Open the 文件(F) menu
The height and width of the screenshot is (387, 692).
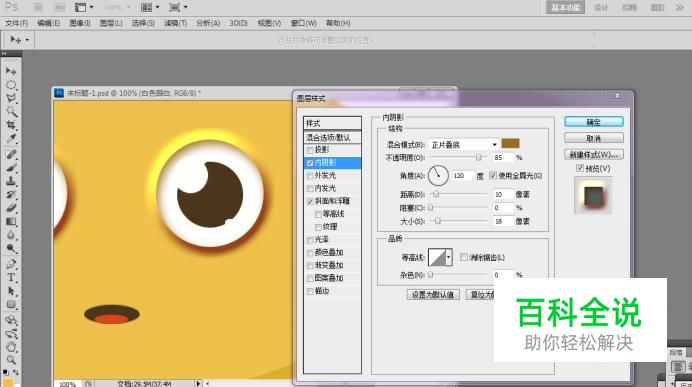[x=17, y=23]
